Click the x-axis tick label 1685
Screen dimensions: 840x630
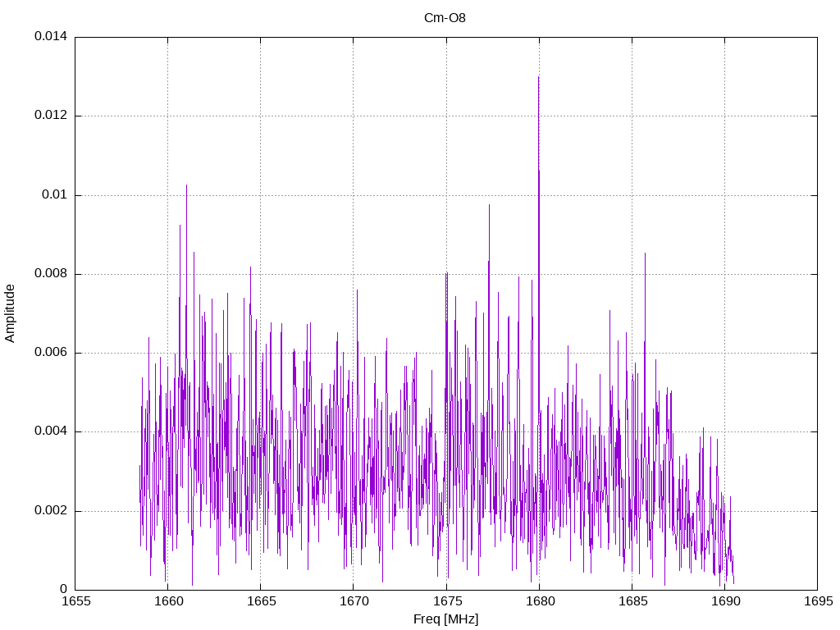[633, 601]
